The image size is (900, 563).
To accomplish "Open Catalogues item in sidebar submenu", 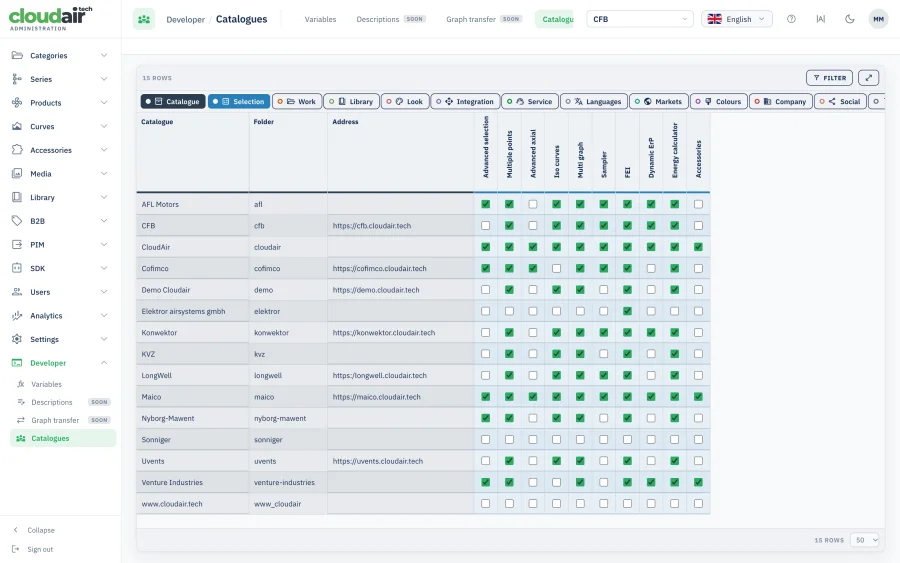I will (63, 438).
